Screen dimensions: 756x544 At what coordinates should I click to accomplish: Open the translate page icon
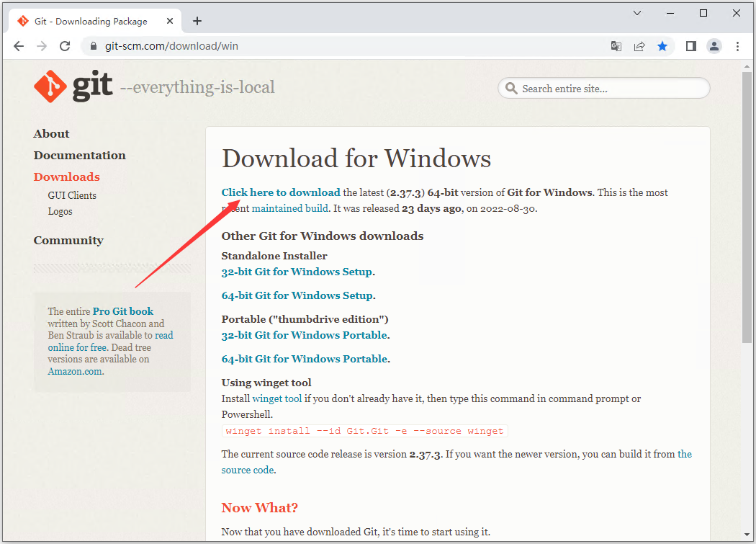point(616,46)
